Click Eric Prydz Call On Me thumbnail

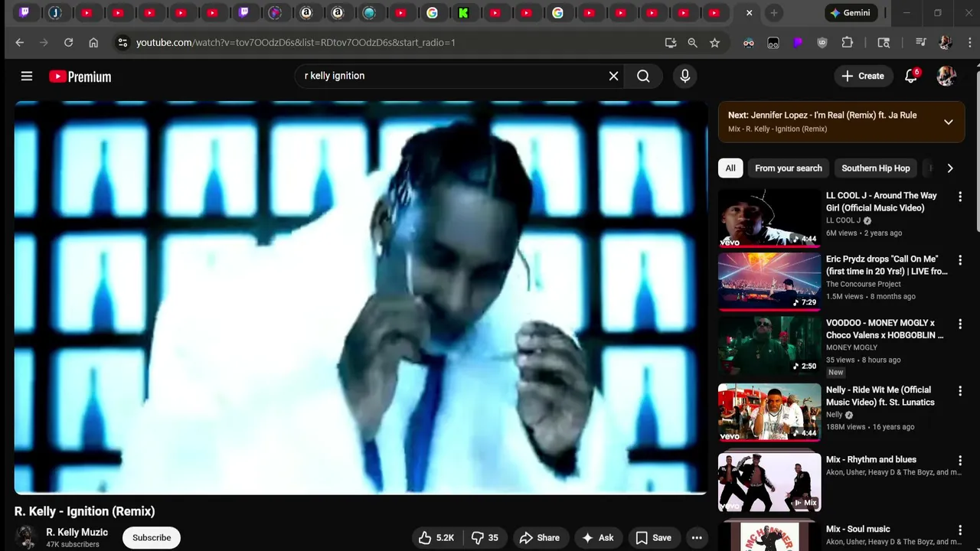point(769,282)
